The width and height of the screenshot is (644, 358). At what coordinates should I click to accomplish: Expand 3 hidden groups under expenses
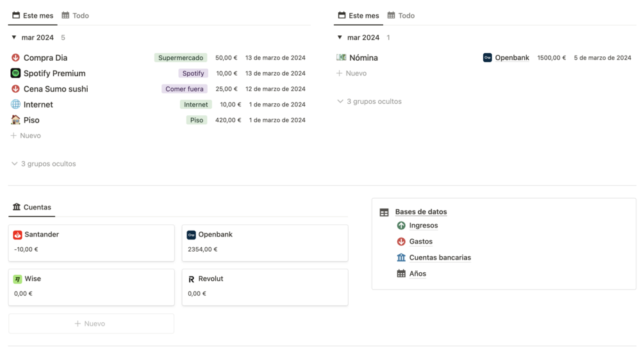click(44, 164)
